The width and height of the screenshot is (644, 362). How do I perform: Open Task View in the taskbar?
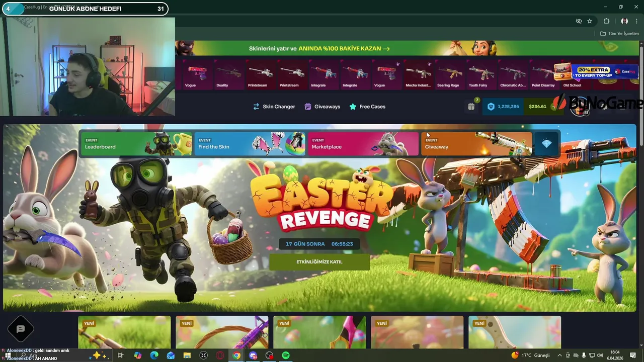(121, 355)
